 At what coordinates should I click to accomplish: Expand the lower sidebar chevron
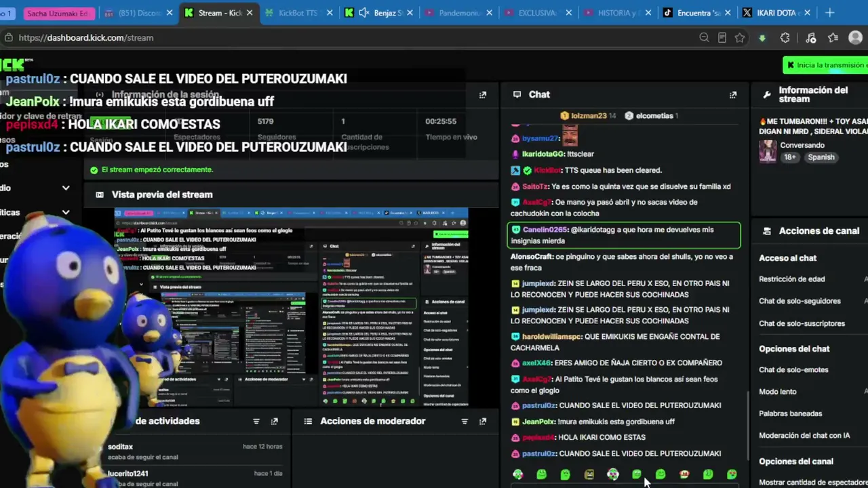[x=66, y=213]
